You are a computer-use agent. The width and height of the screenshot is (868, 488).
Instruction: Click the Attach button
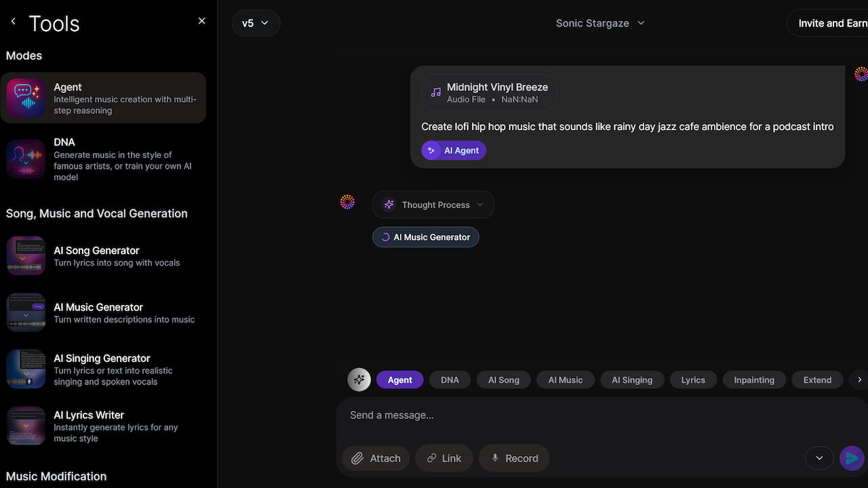point(376,458)
